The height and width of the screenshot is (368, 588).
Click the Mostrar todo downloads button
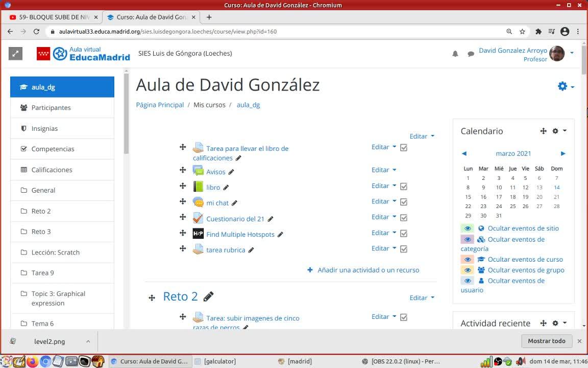[x=546, y=341]
